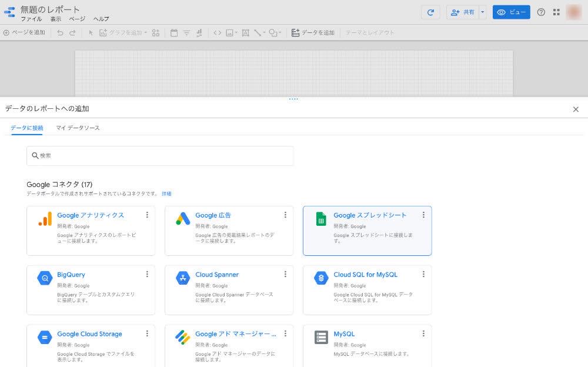
Task: Click the Google 広告 connector icon
Action: coord(183,219)
